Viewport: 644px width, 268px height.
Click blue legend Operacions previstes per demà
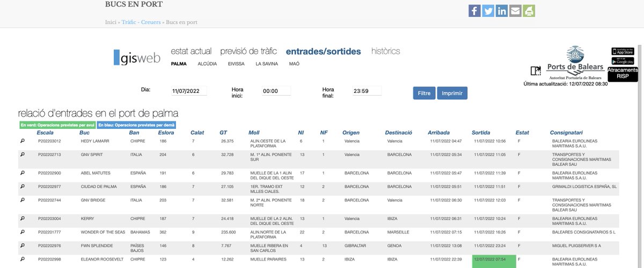click(136, 125)
